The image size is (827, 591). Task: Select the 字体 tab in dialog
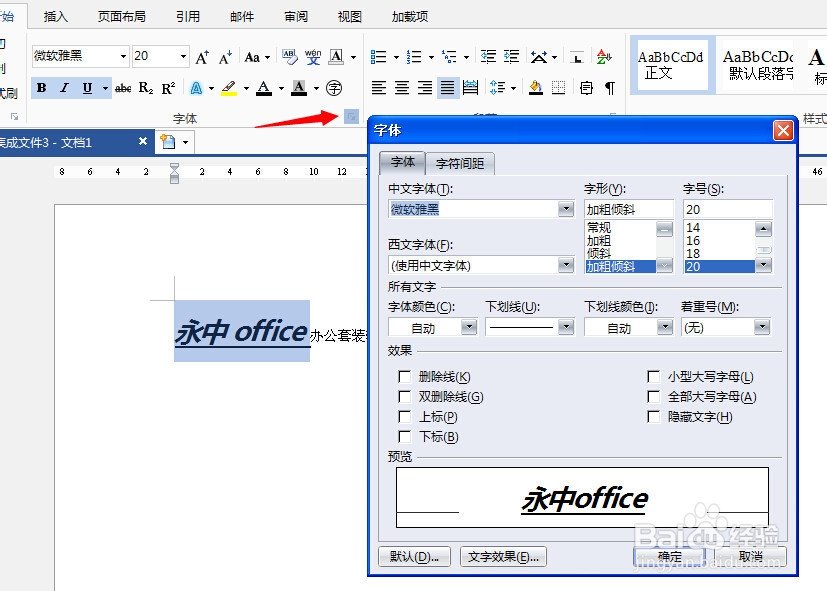tap(403, 162)
